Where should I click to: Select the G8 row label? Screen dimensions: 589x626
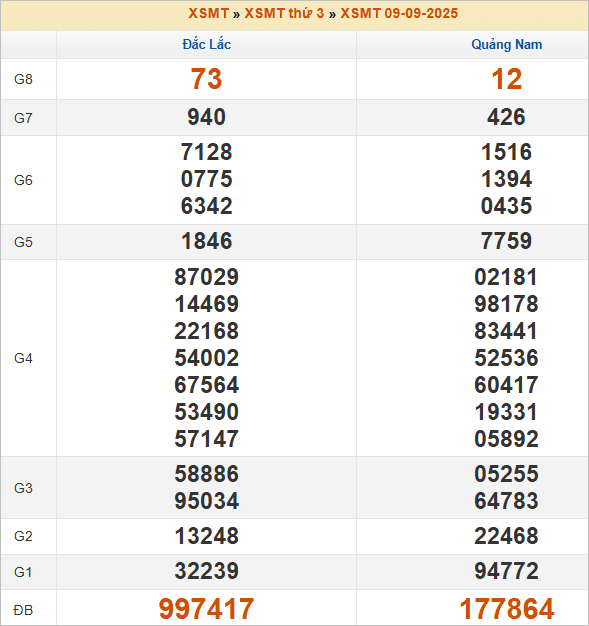pos(23,79)
